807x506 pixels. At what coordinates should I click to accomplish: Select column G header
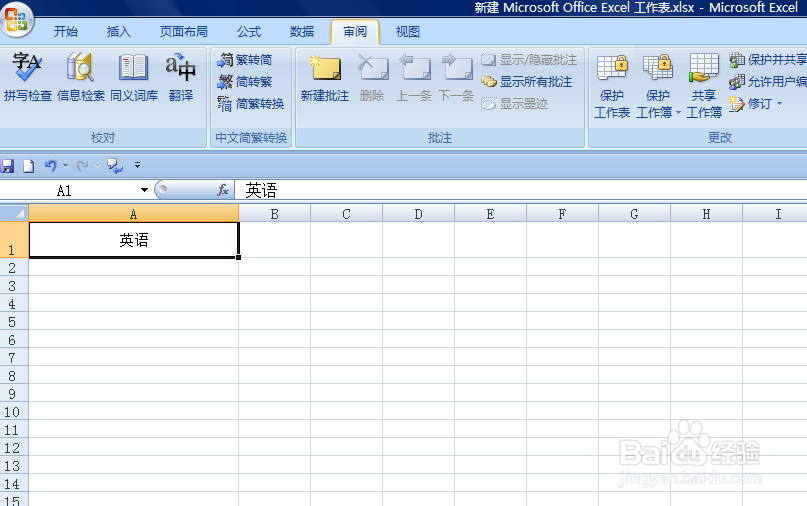pyautogui.click(x=634, y=214)
